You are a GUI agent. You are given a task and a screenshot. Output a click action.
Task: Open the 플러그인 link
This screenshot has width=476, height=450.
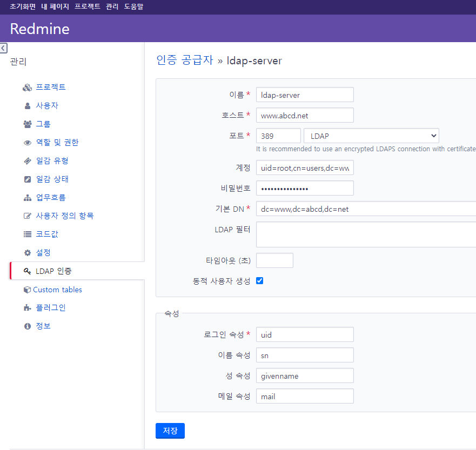[51, 308]
